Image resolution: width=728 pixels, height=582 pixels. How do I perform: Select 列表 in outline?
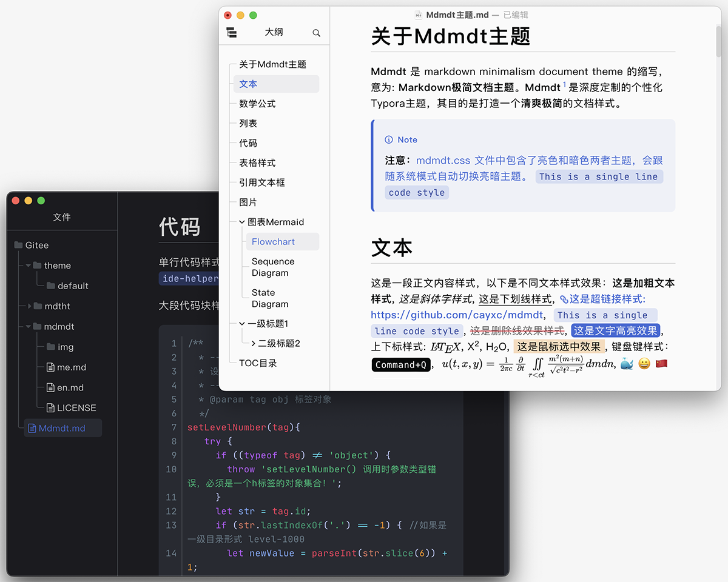pyautogui.click(x=248, y=124)
